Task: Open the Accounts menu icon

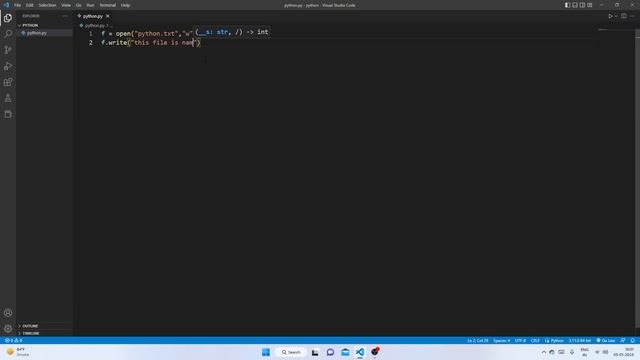Action: point(8,313)
